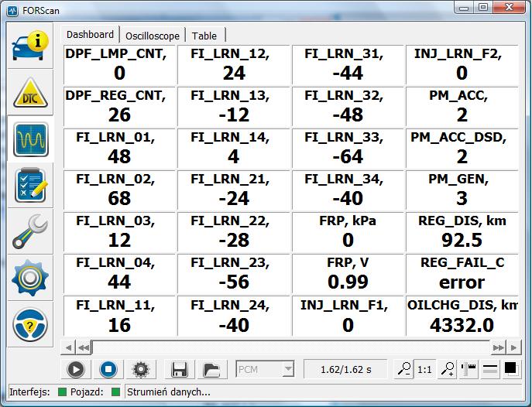The width and height of the screenshot is (532, 407).
Task: Reset zoom with the 1:1 button
Action: [x=424, y=370]
